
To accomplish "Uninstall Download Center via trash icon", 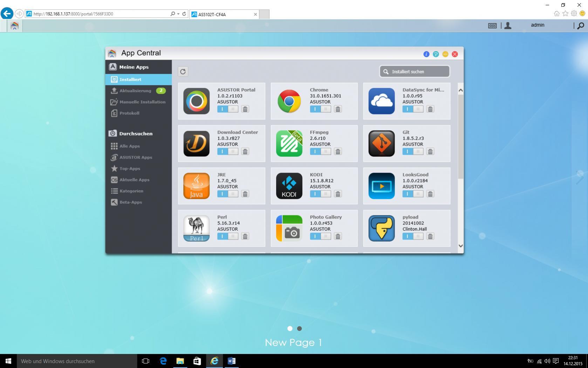I will (x=245, y=152).
